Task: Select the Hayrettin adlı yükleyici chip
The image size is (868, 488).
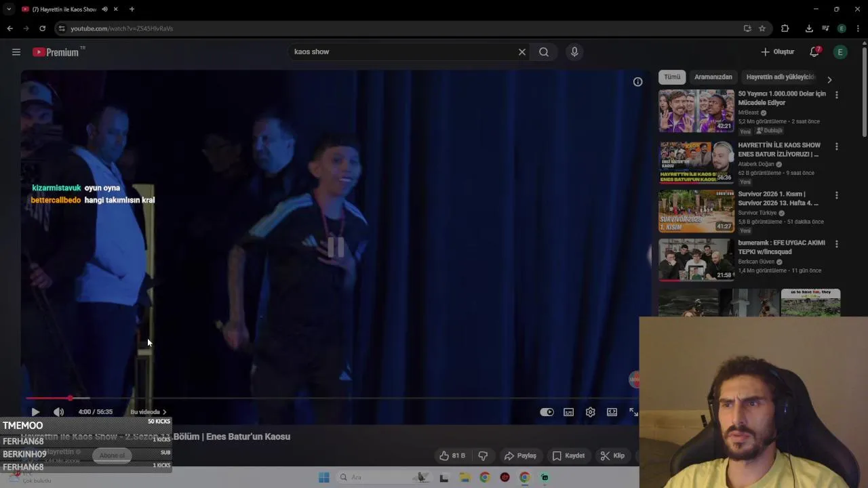Action: point(781,77)
